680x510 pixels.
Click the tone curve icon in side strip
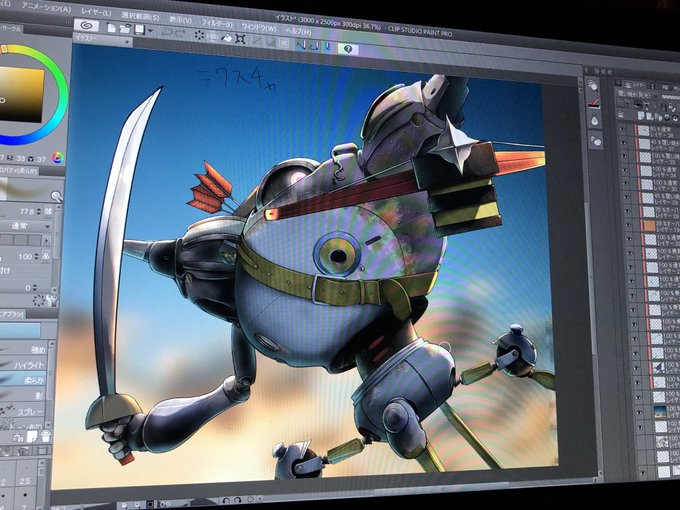(x=594, y=103)
